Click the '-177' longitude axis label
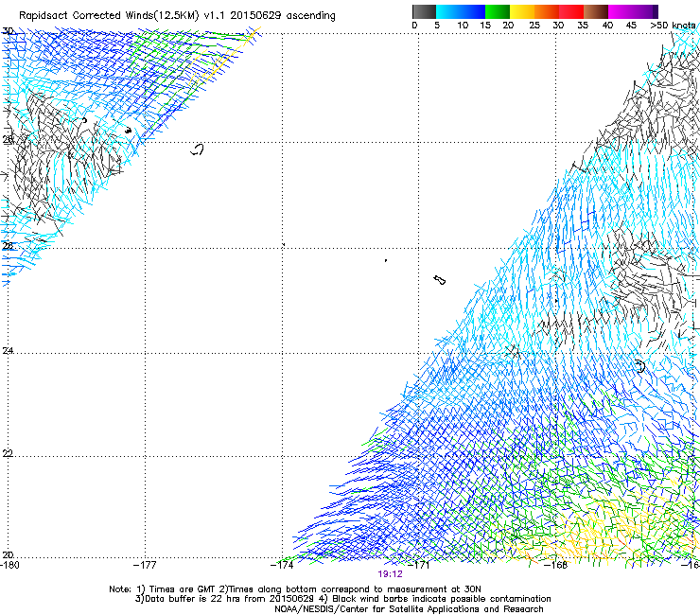The height and width of the screenshot is (615, 700). point(145,565)
